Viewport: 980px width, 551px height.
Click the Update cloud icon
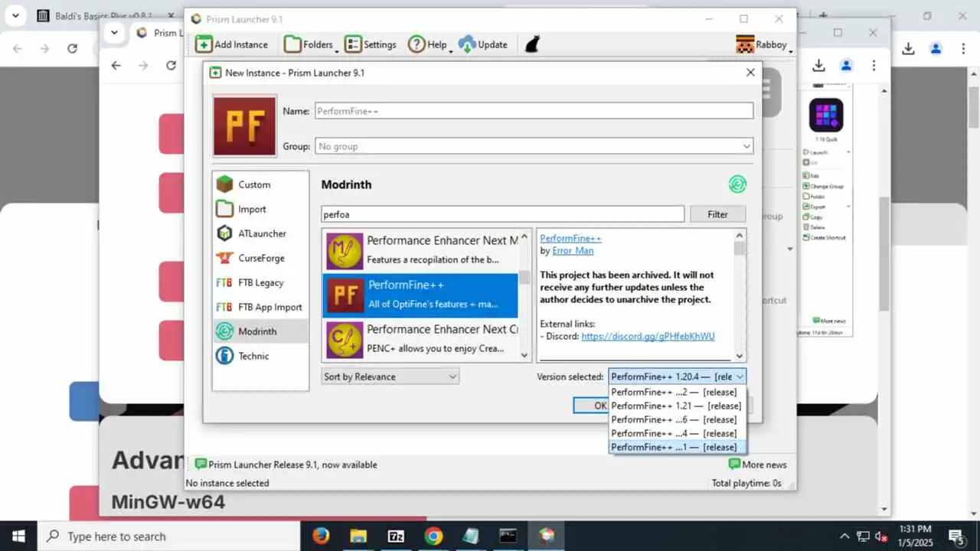pyautogui.click(x=466, y=44)
